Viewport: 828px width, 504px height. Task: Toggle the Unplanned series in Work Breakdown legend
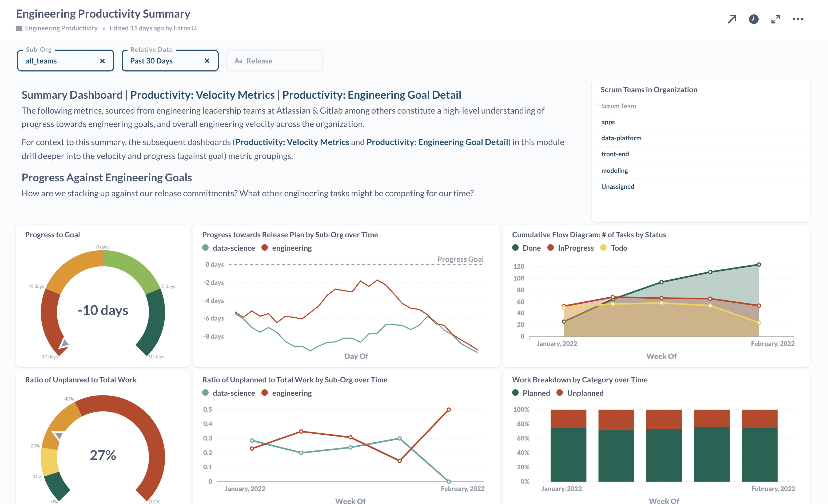coord(585,393)
